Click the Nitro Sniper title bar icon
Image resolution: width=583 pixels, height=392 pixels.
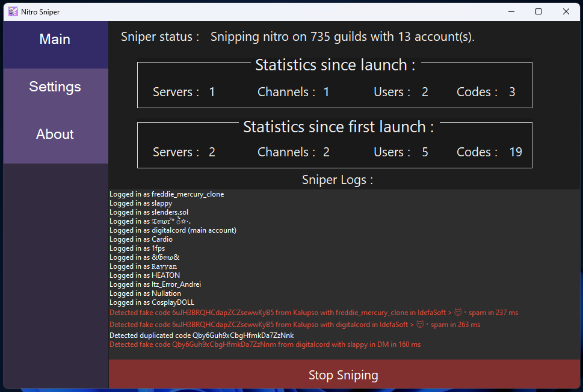tap(12, 11)
